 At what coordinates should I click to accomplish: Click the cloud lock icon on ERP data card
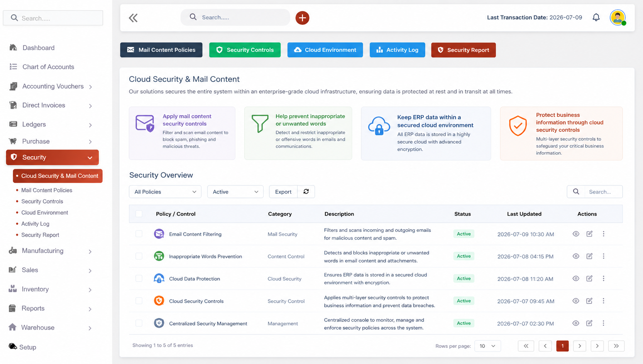click(379, 126)
